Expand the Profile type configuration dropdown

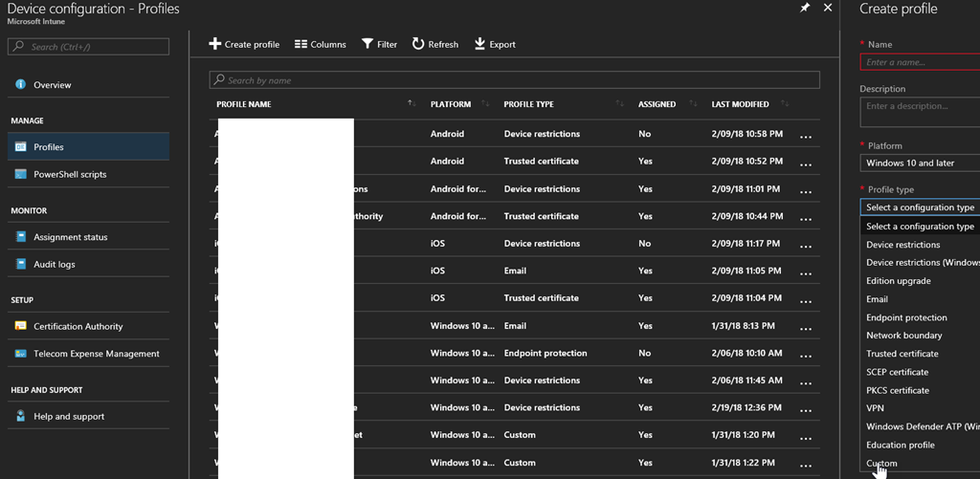pos(919,207)
